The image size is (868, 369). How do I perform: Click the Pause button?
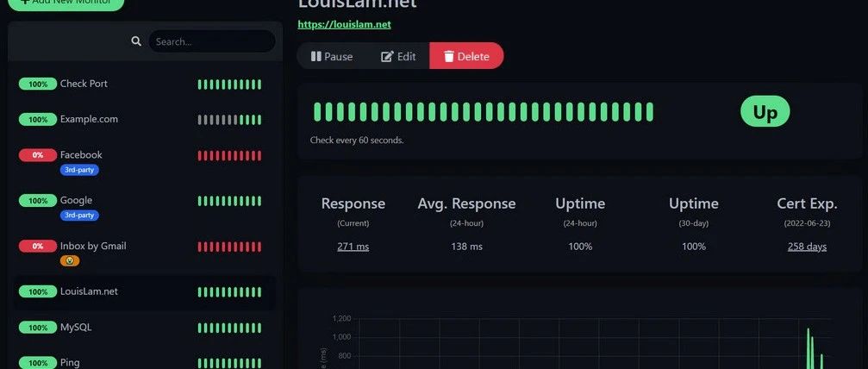(x=331, y=56)
